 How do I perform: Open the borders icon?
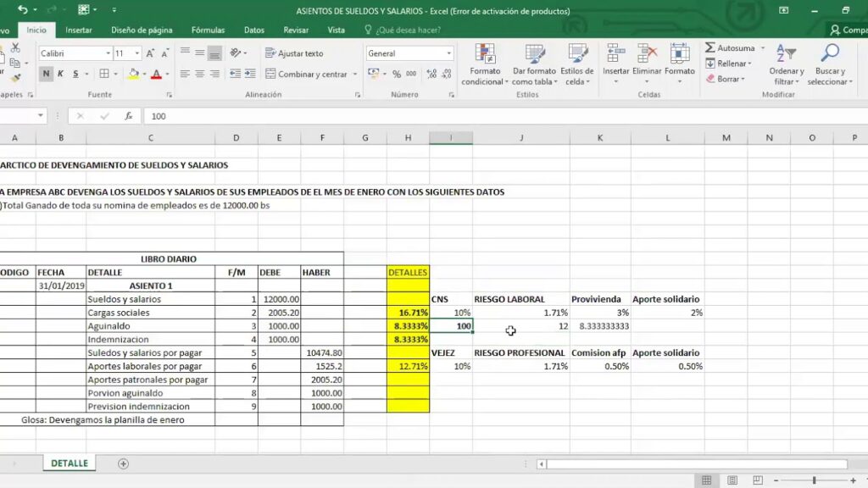tap(104, 74)
